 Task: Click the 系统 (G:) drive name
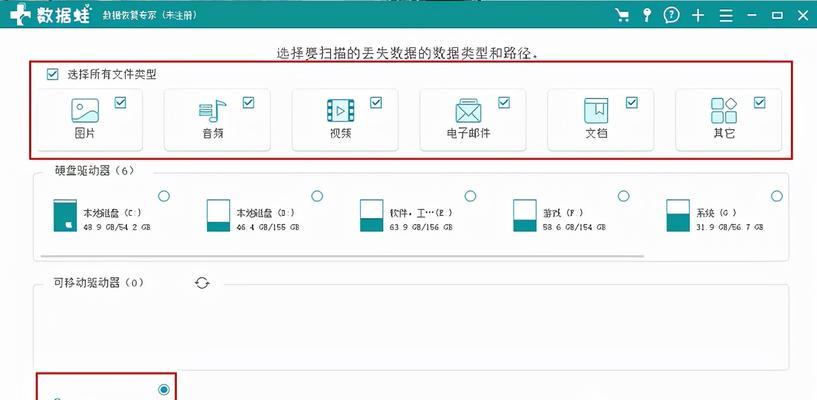click(x=716, y=213)
